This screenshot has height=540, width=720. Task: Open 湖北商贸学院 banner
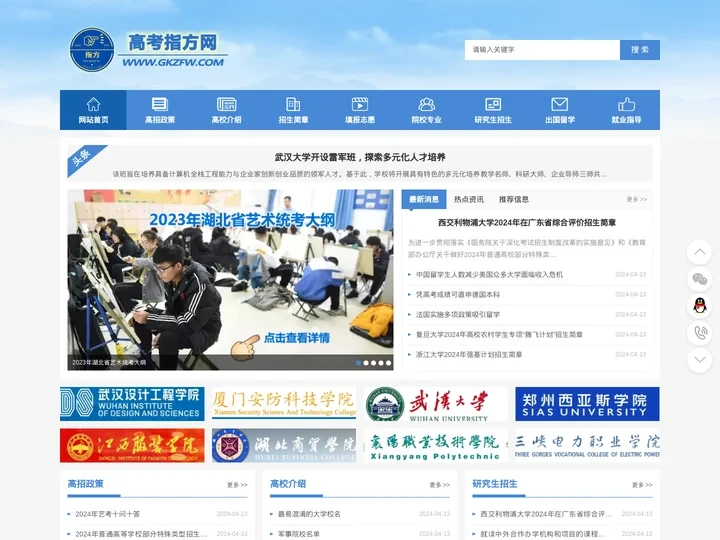point(284,445)
